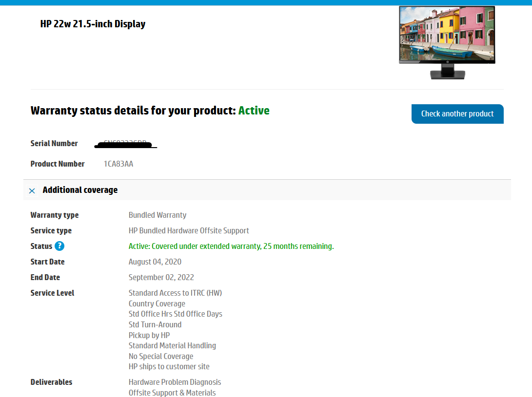Click HP Bundled Hardware Offsite Support text
The image size is (532, 397).
(x=189, y=230)
